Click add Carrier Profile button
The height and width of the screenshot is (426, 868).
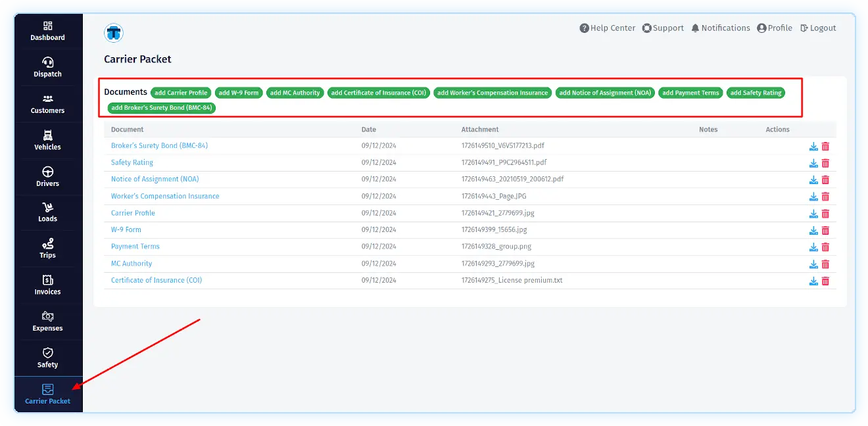point(181,93)
